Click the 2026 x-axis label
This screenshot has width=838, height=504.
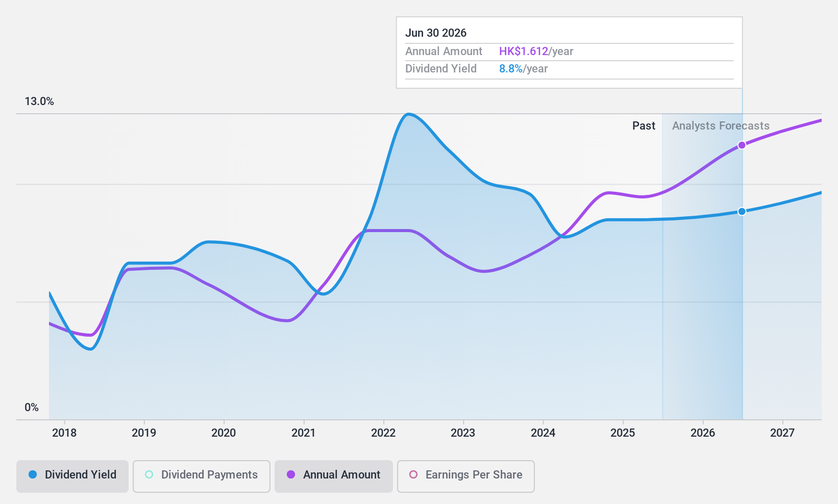(703, 433)
